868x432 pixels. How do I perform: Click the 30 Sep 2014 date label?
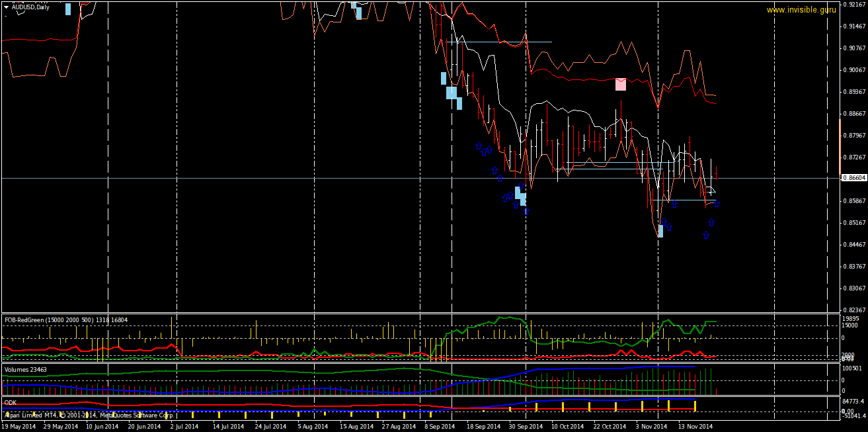click(x=526, y=427)
